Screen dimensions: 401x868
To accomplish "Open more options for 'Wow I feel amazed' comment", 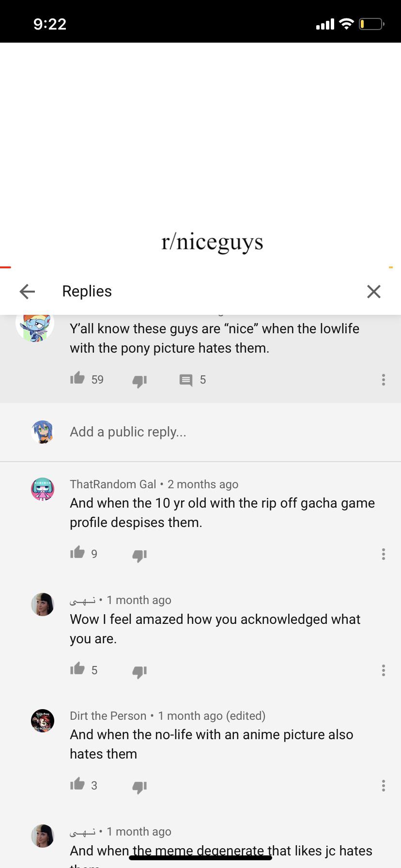I will [x=383, y=670].
